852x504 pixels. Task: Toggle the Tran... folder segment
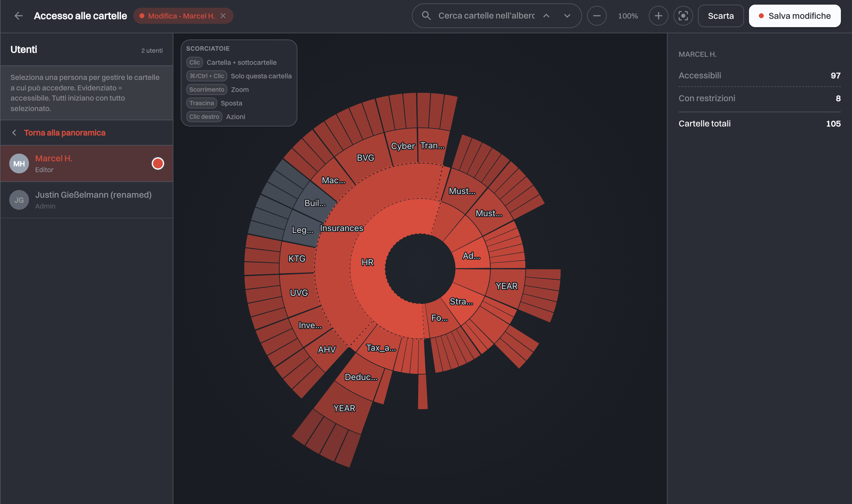tap(432, 145)
